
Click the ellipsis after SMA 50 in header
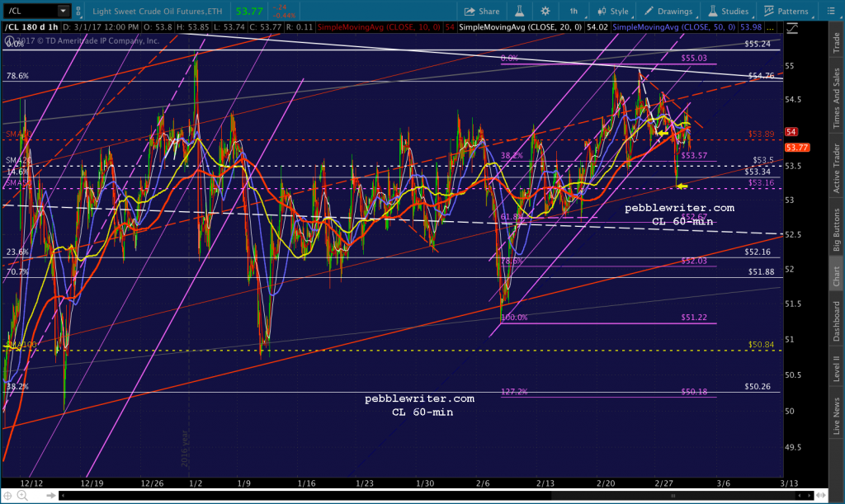coord(770,27)
